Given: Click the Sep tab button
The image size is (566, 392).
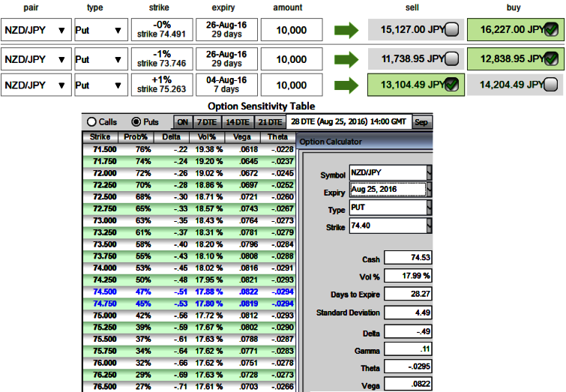Looking at the screenshot, I should tap(421, 122).
